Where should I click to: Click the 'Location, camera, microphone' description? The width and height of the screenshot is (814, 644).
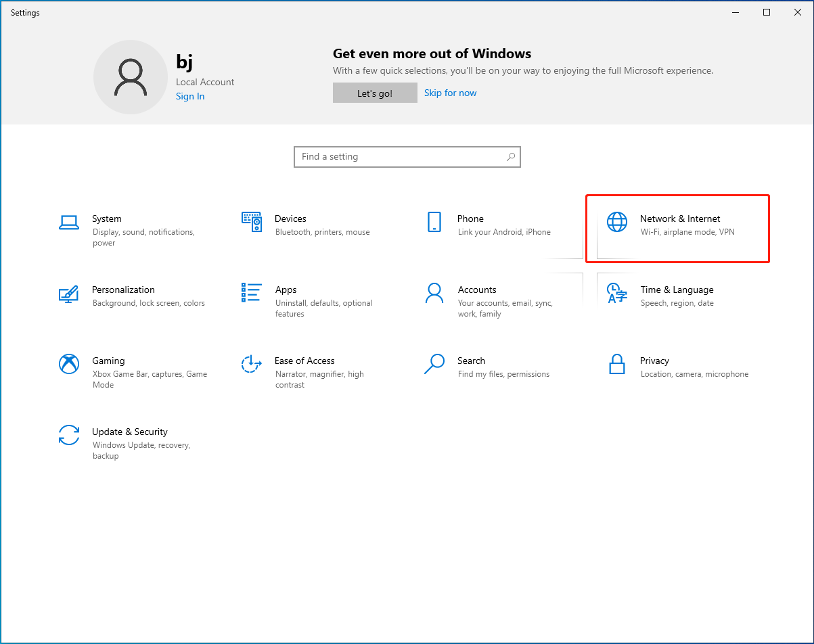pyautogui.click(x=695, y=375)
